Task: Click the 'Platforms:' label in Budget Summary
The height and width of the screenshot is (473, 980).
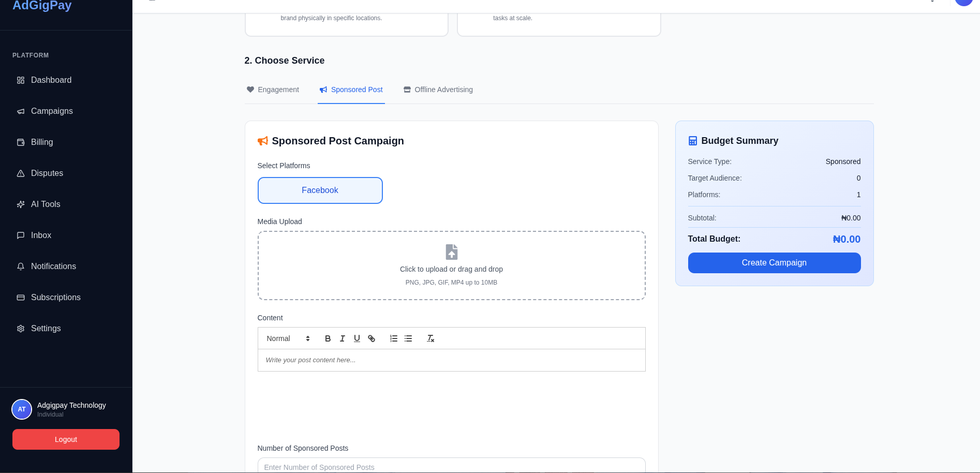Action: point(704,195)
